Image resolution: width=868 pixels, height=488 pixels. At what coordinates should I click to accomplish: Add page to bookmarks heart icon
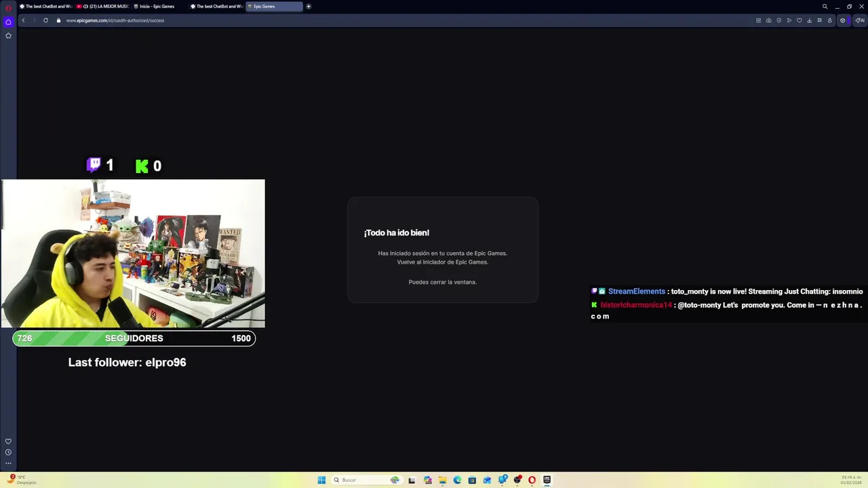click(799, 20)
